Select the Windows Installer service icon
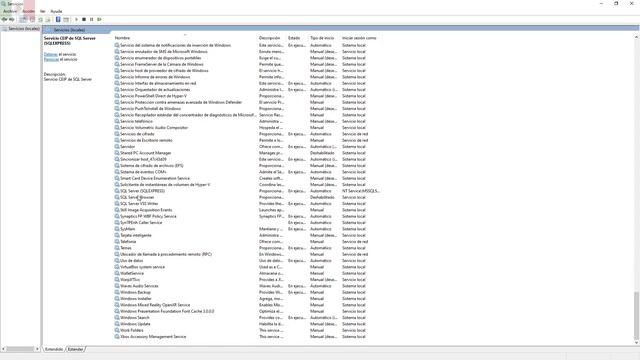640x360 pixels. (117, 299)
